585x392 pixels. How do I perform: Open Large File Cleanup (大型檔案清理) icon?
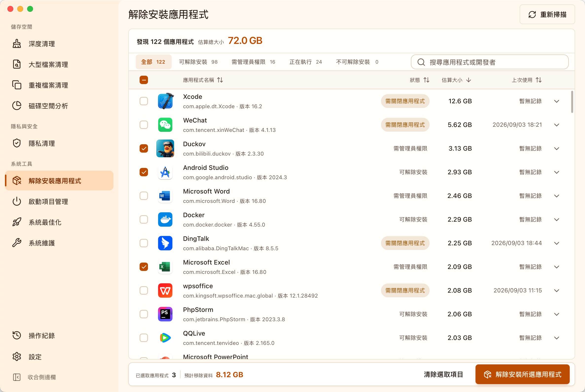click(17, 64)
